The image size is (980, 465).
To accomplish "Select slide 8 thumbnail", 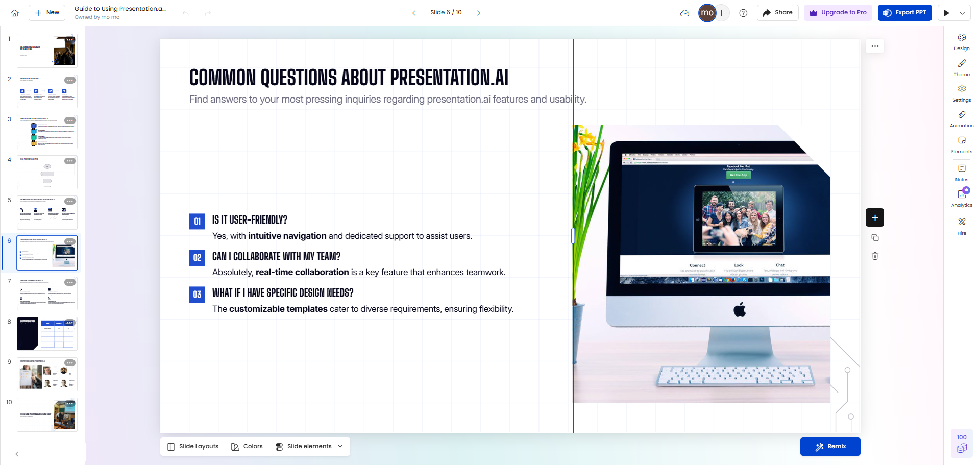I will [x=47, y=334].
